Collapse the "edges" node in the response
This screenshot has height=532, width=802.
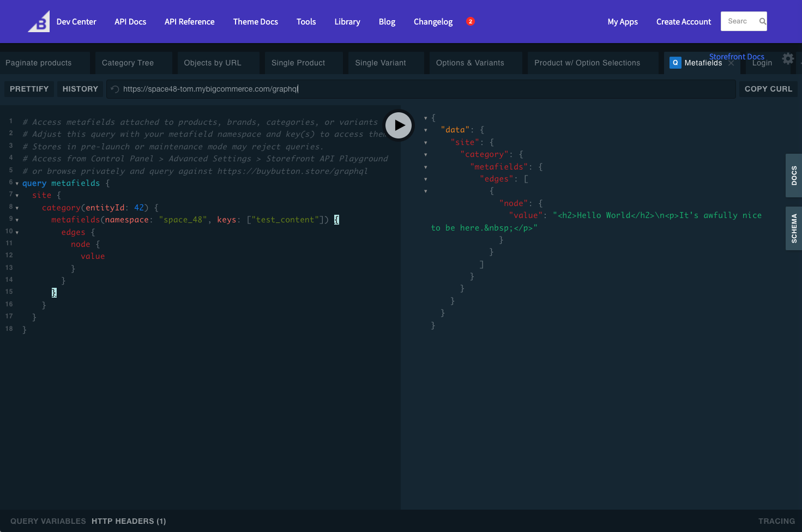(426, 179)
